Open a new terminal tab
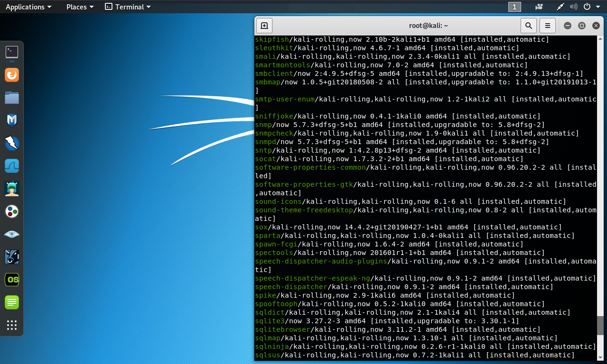The height and width of the screenshot is (364, 607). 265,26
